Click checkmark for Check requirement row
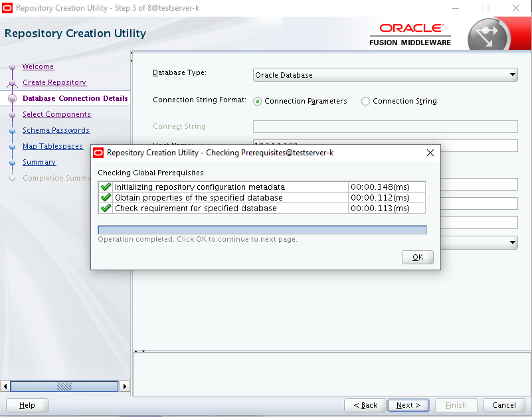The width and height of the screenshot is (532, 417). point(106,208)
